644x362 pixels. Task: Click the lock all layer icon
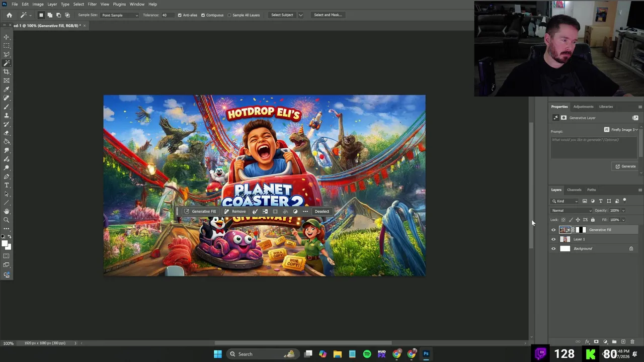[593, 220]
